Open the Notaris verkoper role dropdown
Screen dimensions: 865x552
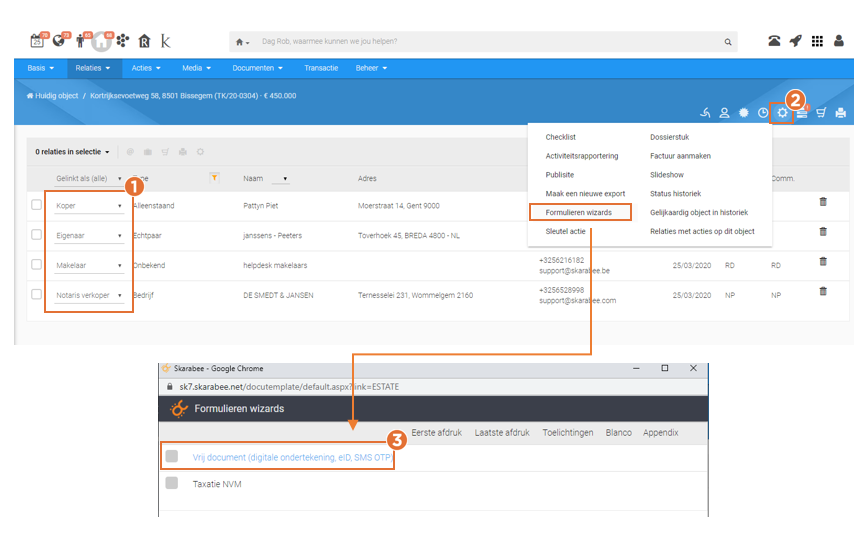pos(89,295)
